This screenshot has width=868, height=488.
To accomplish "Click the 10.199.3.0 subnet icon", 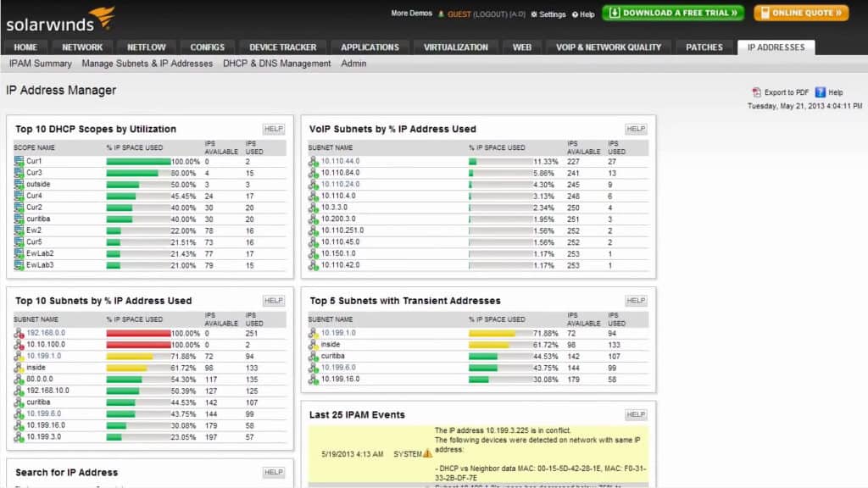I will click(19, 438).
